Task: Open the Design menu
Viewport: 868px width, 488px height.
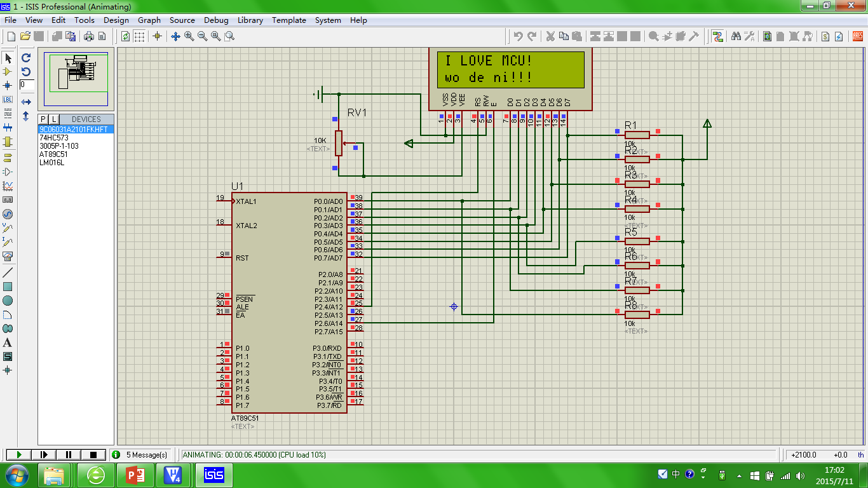Action: (x=116, y=20)
